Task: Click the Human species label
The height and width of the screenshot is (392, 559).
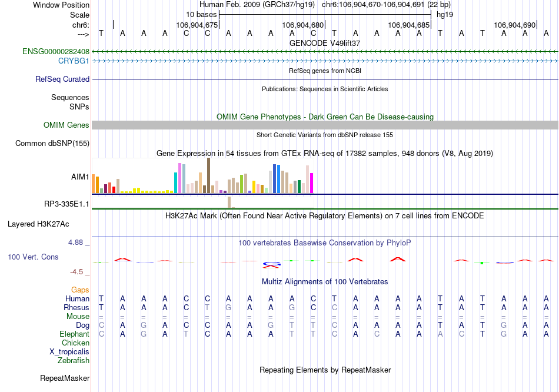Action: 77,299
